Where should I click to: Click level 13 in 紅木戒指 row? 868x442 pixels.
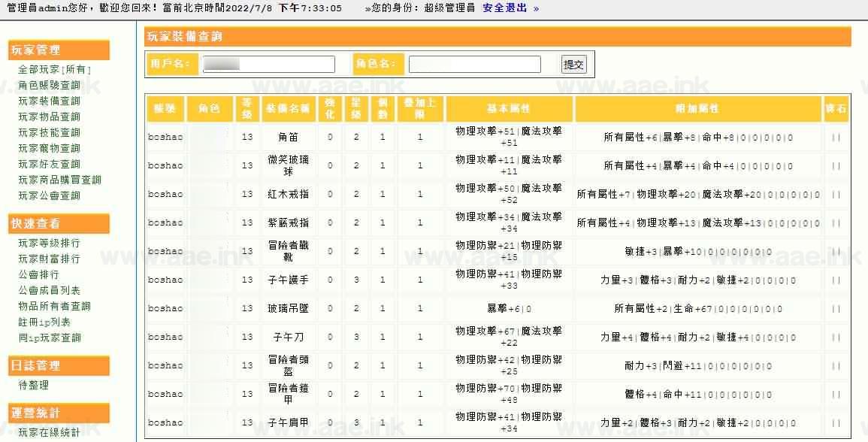pyautogui.click(x=247, y=195)
